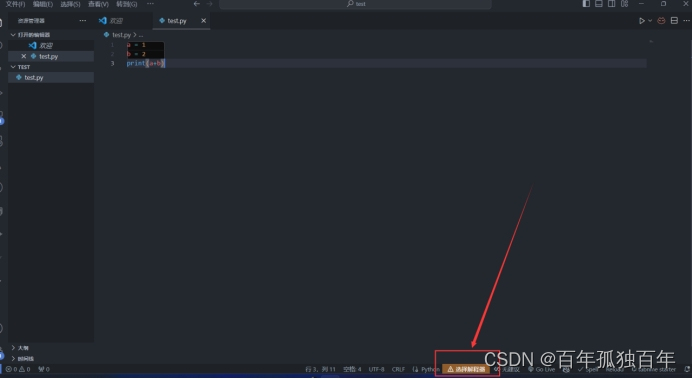
Task: Open errors and warnings status indicator
Action: pyautogui.click(x=19, y=369)
